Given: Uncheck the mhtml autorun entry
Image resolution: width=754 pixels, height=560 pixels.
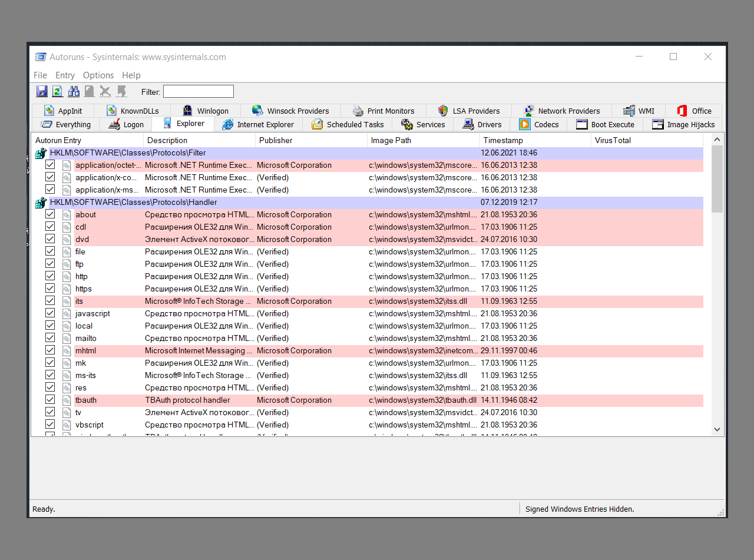Looking at the screenshot, I should tap(50, 350).
